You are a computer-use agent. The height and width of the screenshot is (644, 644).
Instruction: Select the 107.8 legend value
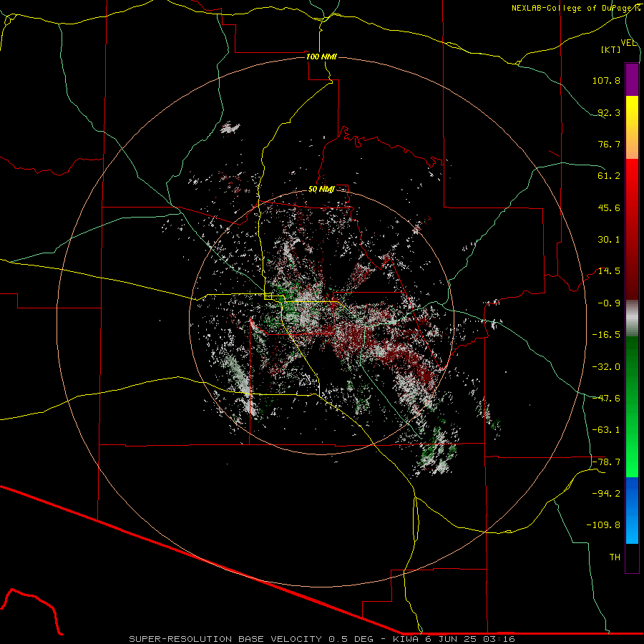pos(606,80)
